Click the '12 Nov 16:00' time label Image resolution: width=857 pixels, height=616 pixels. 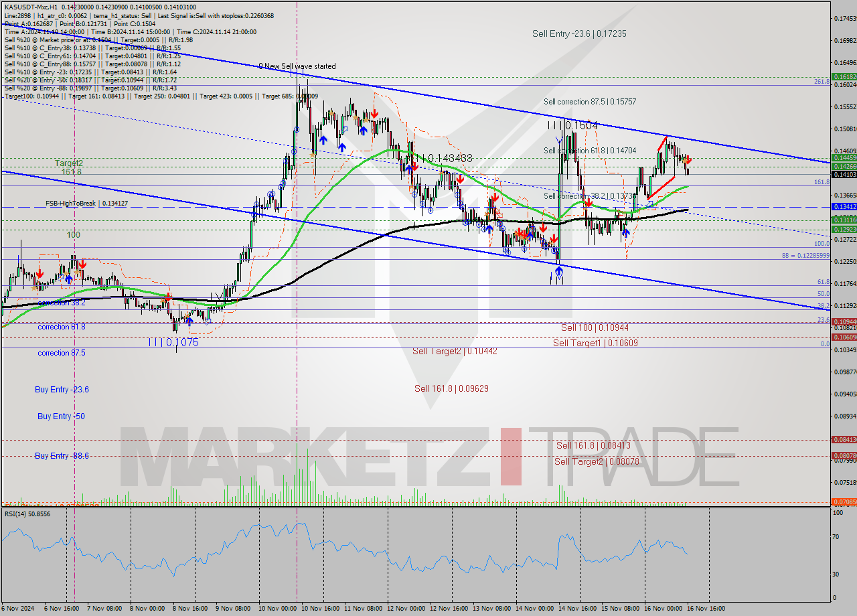[x=449, y=609]
